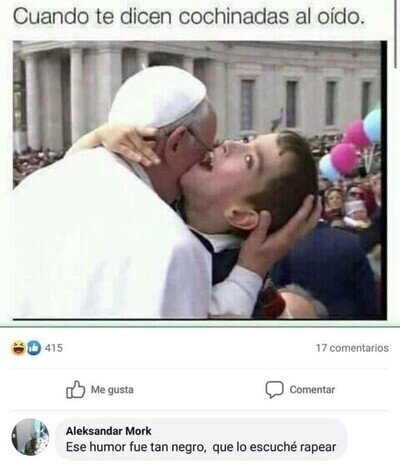
Task: Click the comment text about humor negro
Action: (x=201, y=447)
